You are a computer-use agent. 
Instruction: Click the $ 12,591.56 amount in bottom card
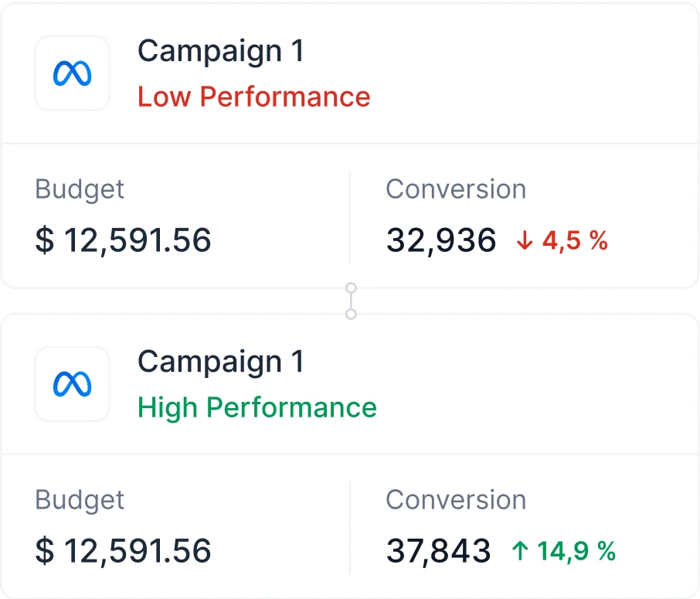(x=123, y=551)
